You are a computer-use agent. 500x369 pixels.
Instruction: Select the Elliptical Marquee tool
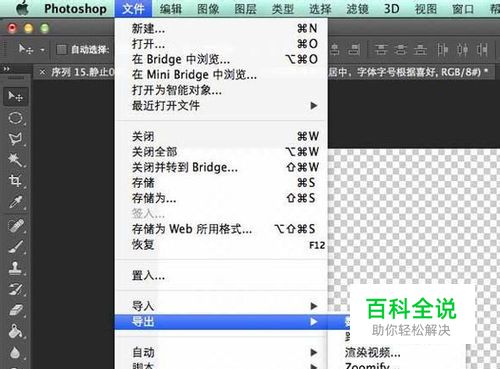click(x=15, y=118)
